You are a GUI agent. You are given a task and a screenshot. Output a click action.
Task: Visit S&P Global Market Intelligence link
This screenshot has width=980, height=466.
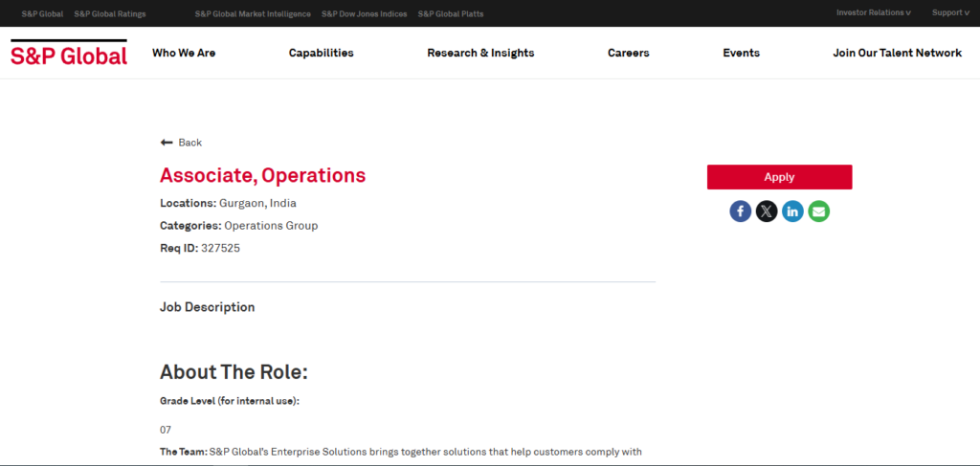[x=253, y=13]
